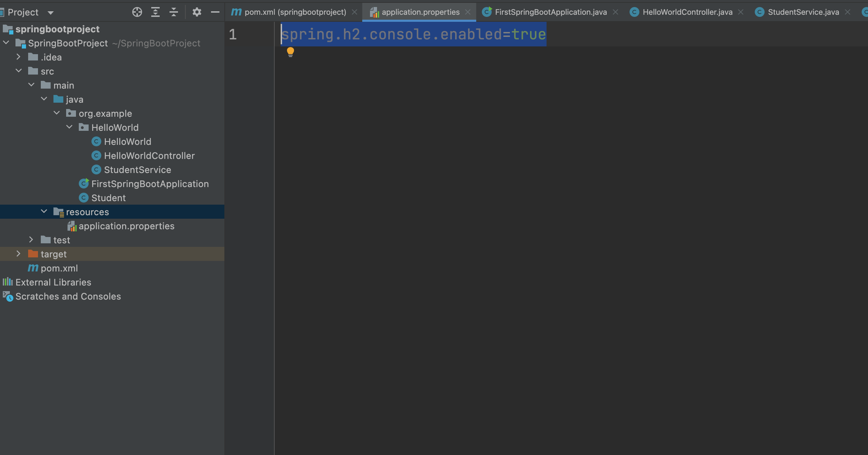Screen dimensions: 868x455
Task: Close HelloWorldController.java tab
Action: pyautogui.click(x=741, y=12)
